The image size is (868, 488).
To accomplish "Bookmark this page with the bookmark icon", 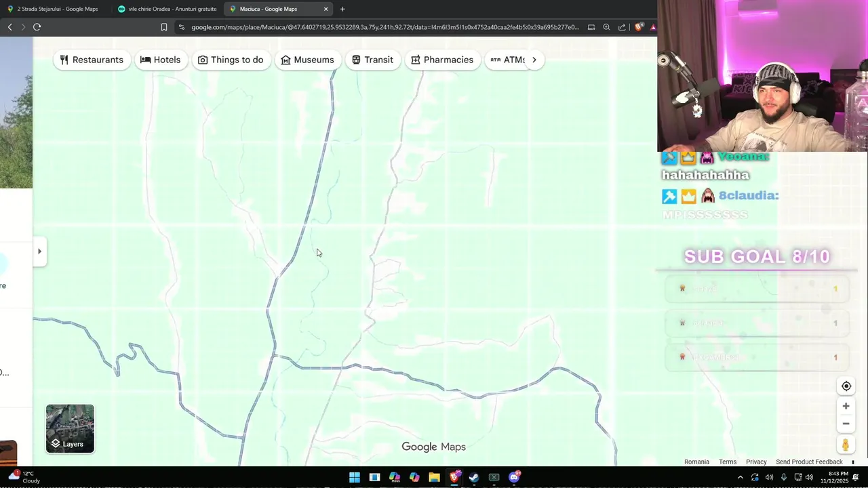I will [164, 27].
